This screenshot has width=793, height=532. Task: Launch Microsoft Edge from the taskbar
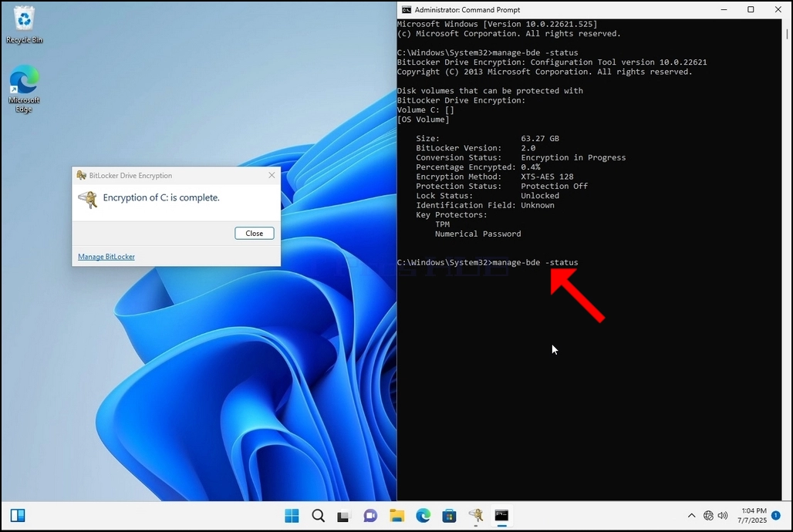pos(423,515)
